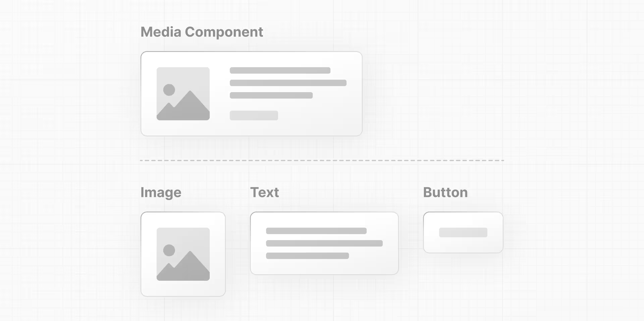Screen dimensions: 644x321
Task: Click the middle text line in Text card
Action: point(324,243)
